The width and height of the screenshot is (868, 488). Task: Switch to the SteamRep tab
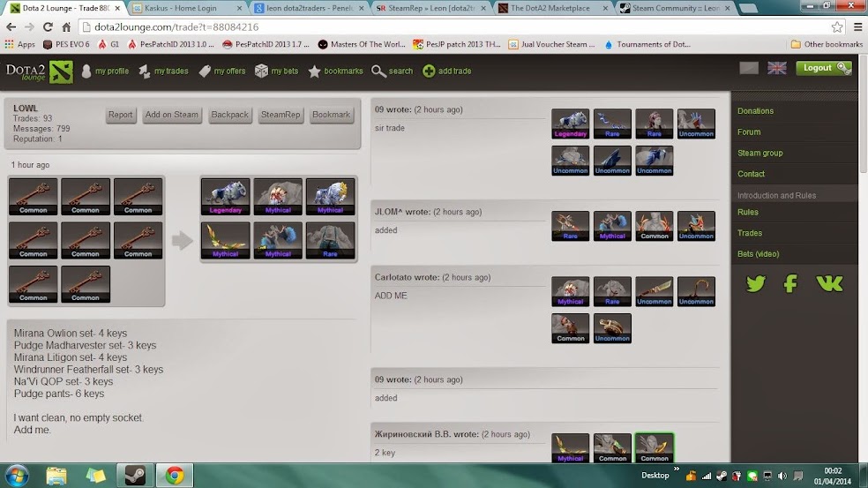(x=430, y=8)
